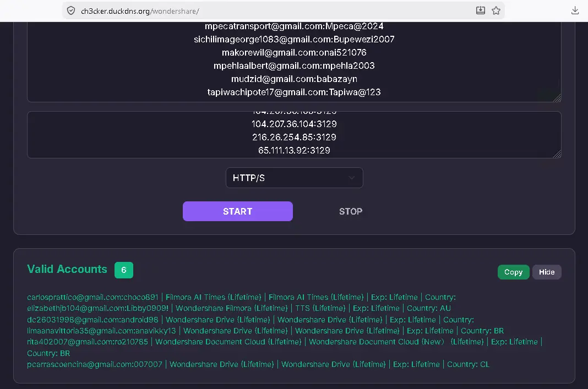Click the shield icon in the address bar
Image resolution: width=588 pixels, height=389 pixels.
pyautogui.click(x=71, y=11)
